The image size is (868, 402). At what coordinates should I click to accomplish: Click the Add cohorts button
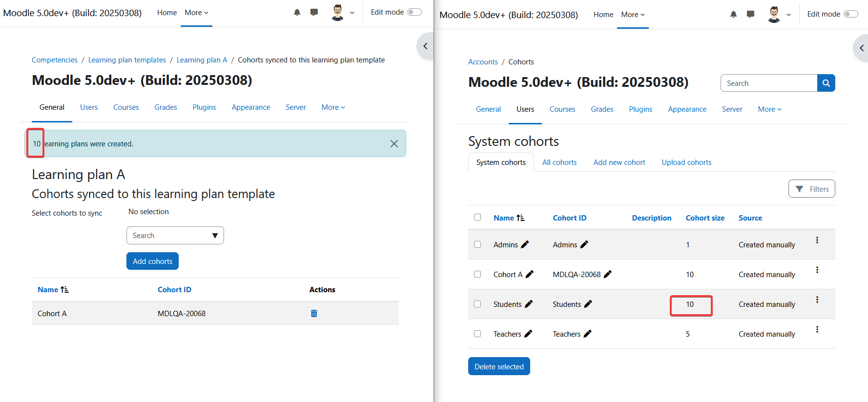pyautogui.click(x=152, y=261)
